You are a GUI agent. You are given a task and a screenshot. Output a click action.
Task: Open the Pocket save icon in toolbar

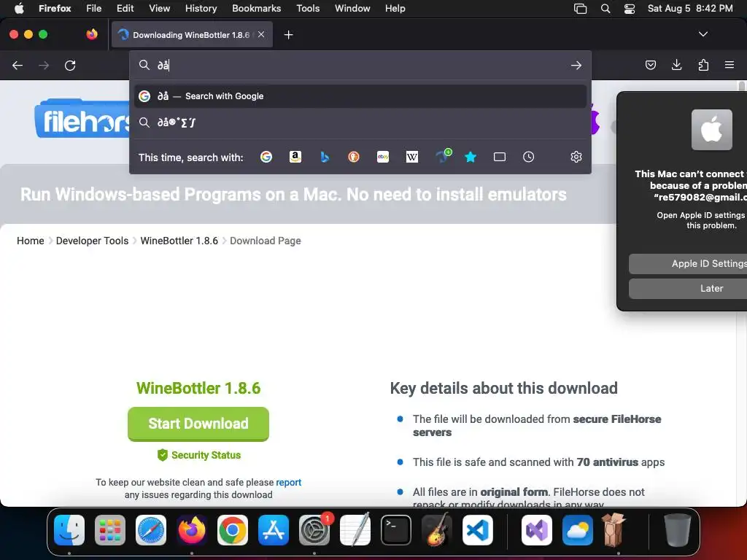(x=650, y=65)
